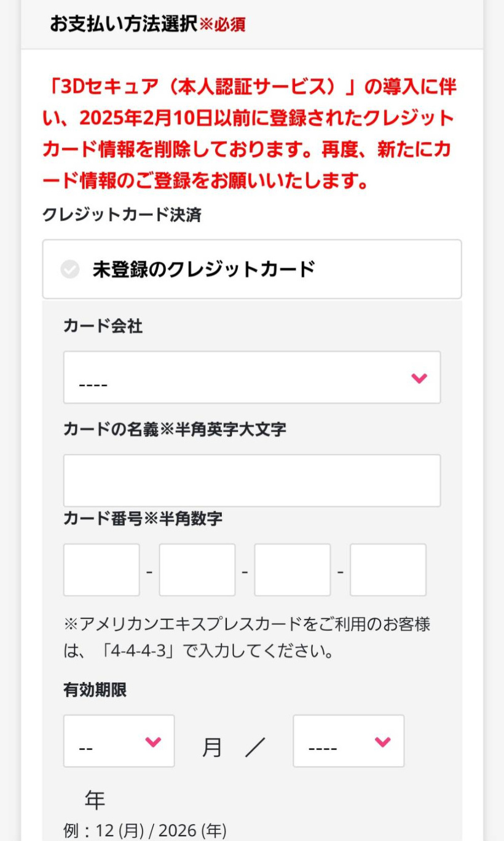The height and width of the screenshot is (841, 504).
Task: Click the American Express 4-4-4-3 input note
Action: pyautogui.click(x=246, y=637)
